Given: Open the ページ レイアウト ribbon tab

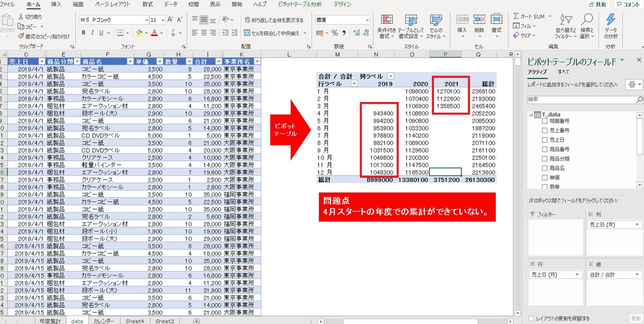Looking at the screenshot, I should point(112,4).
